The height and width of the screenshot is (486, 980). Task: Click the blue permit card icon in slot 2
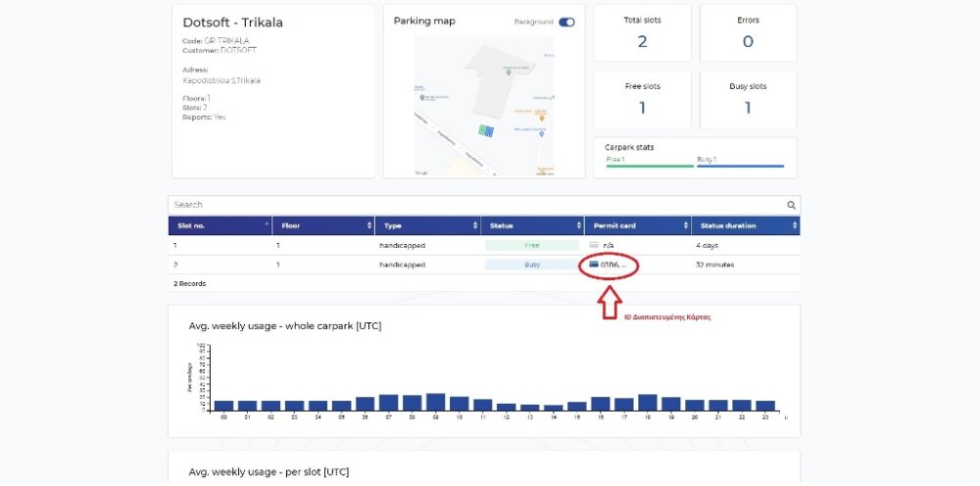594,265
